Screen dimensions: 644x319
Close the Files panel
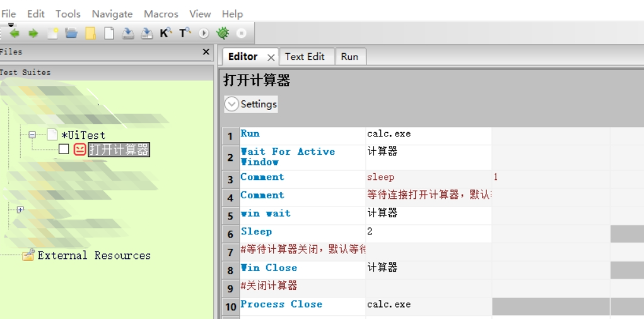pyautogui.click(x=206, y=52)
